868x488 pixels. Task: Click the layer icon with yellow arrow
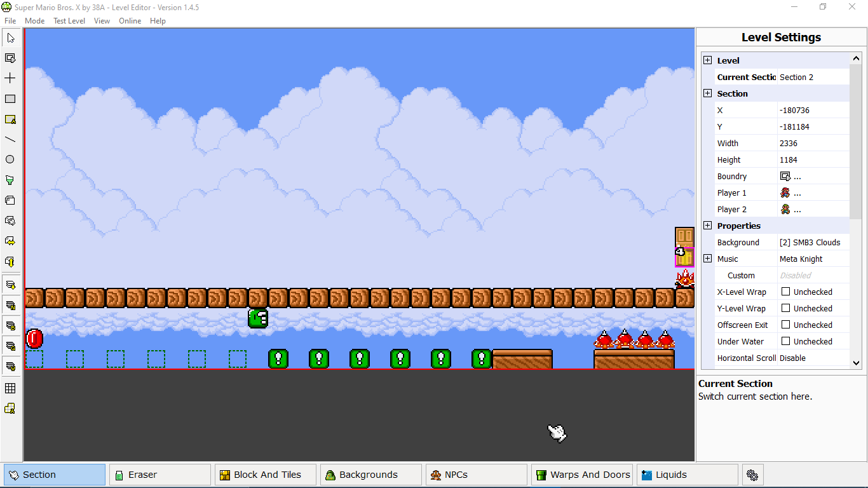pos(10,284)
